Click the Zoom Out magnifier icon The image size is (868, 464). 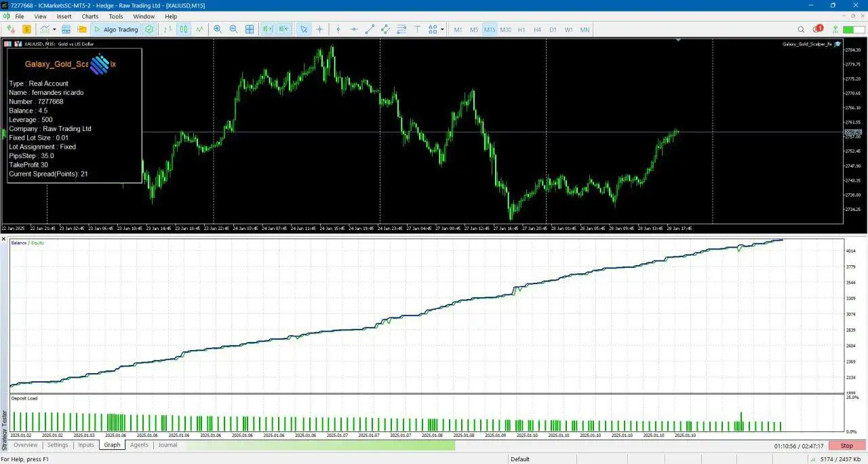pos(234,29)
